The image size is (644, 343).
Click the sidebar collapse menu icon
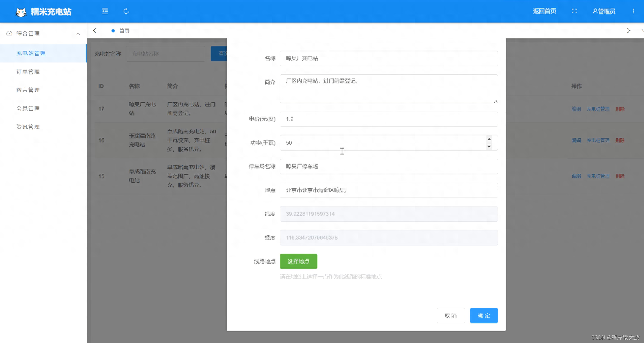pos(105,11)
